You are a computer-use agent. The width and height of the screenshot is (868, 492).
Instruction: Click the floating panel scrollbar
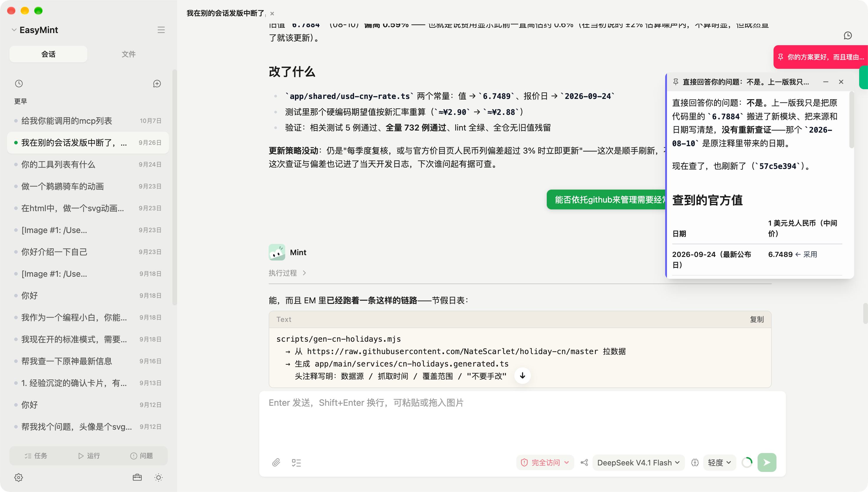[851, 120]
